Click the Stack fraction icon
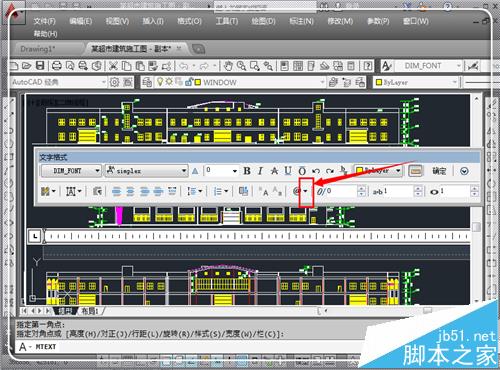 (x=343, y=171)
